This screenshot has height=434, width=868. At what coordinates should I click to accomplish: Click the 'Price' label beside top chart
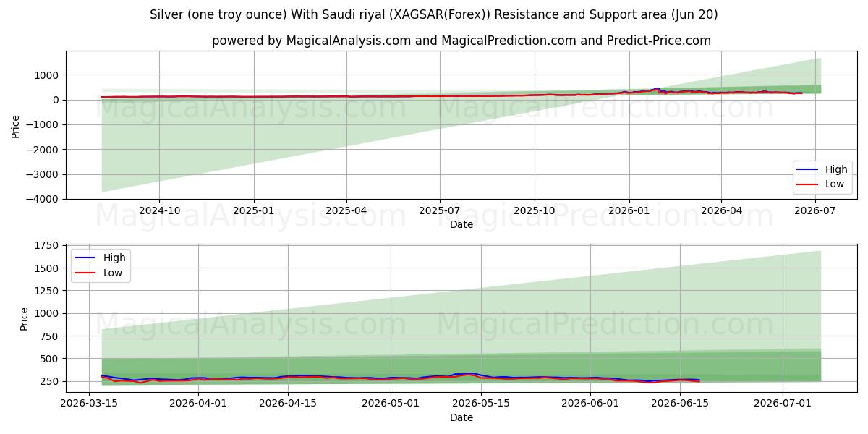[16, 125]
